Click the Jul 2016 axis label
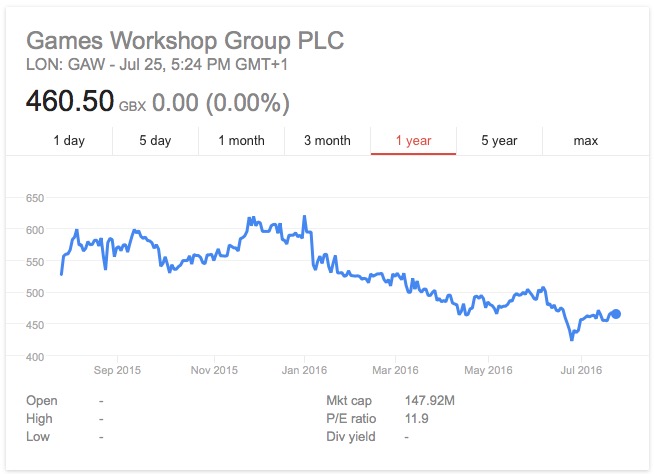The width and height of the screenshot is (654, 474). click(x=581, y=370)
